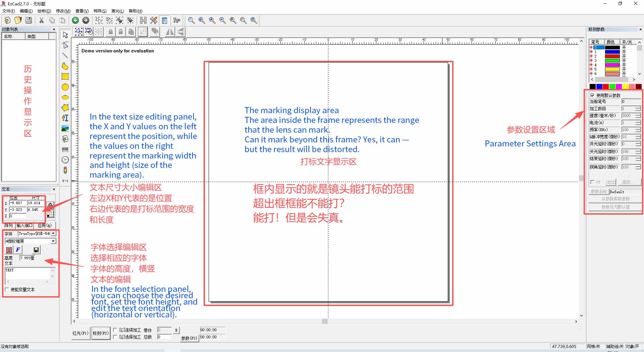Switch to the 应用(A) tab
644x352 pixels.
[x=44, y=225]
